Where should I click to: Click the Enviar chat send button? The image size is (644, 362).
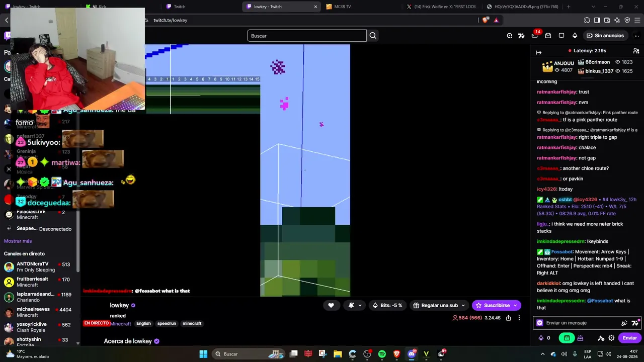629,338
